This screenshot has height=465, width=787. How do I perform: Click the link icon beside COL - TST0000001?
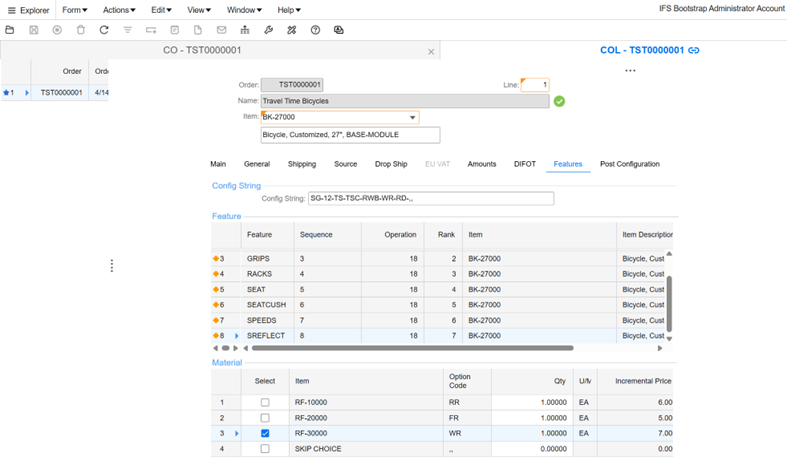tap(694, 50)
